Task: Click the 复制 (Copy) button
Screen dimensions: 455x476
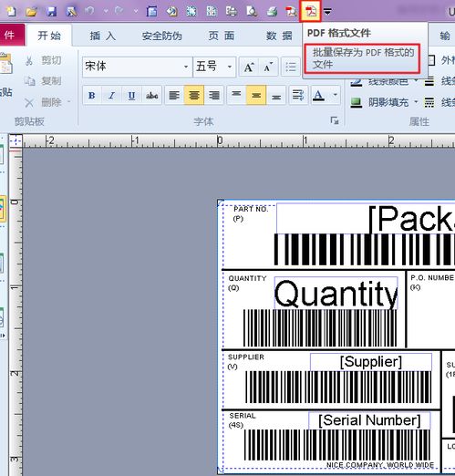Action: [x=43, y=81]
